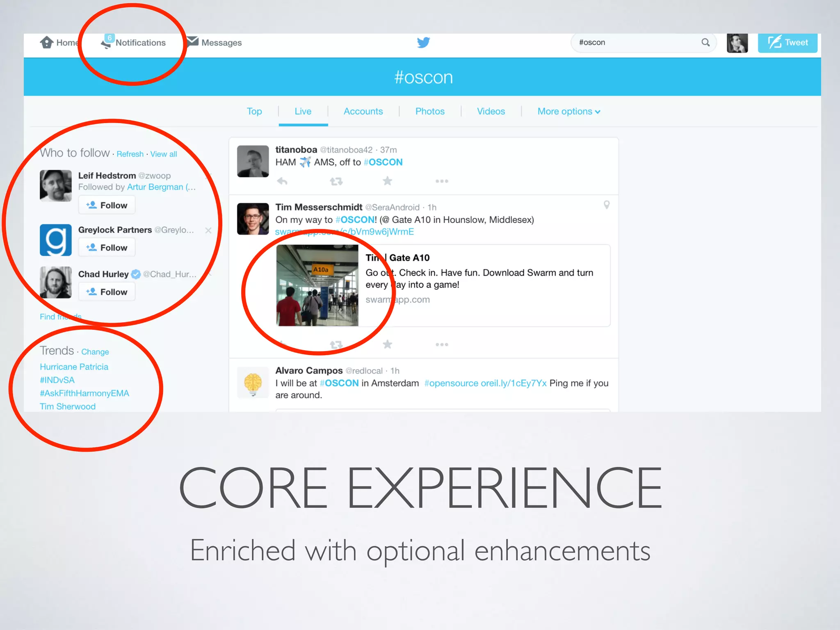This screenshot has width=840, height=630.
Task: Open more actions on titanoboa's tweet
Action: click(442, 181)
